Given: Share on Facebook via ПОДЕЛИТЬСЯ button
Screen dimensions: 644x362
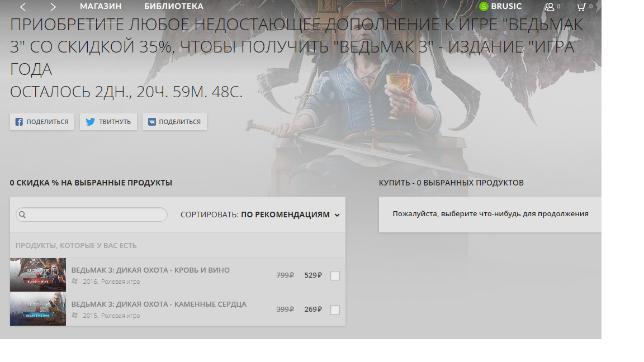Looking at the screenshot, I should 42,122.
